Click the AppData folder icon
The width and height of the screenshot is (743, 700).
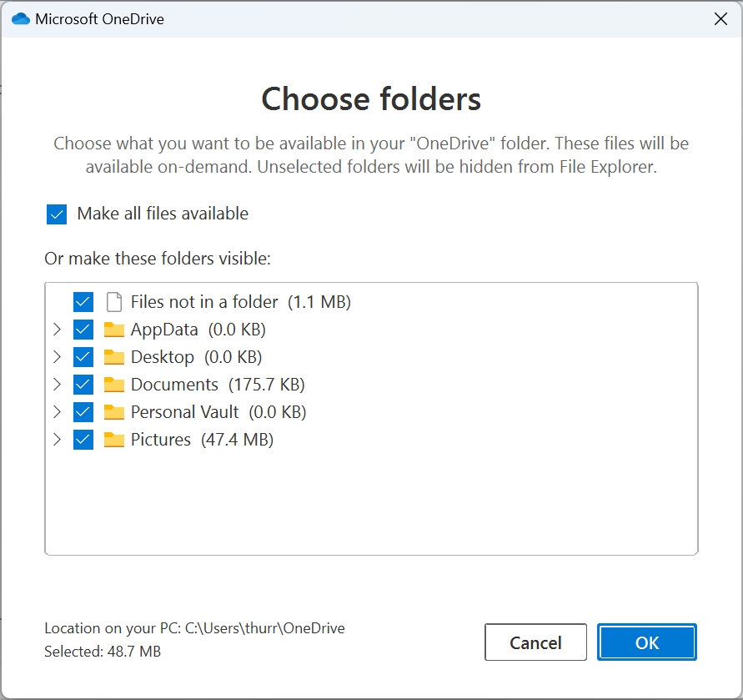click(x=114, y=330)
